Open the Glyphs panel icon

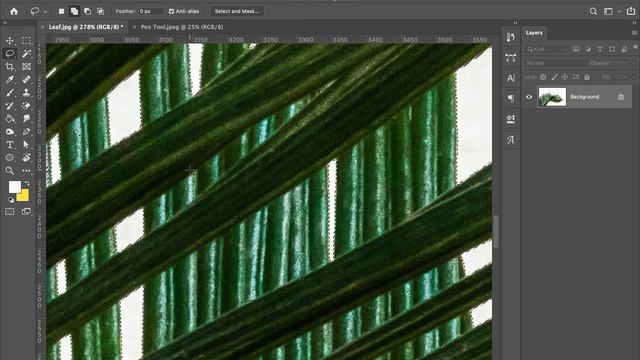511,140
